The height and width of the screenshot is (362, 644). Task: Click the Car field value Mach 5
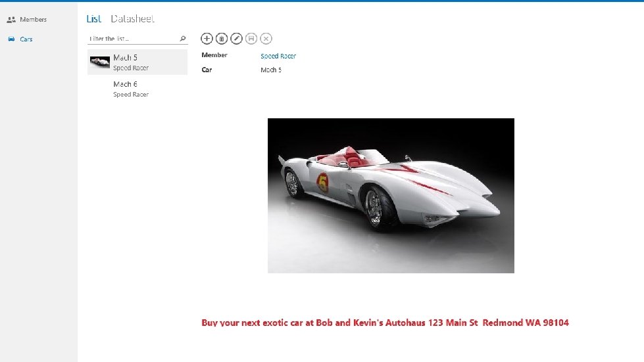[x=271, y=70]
